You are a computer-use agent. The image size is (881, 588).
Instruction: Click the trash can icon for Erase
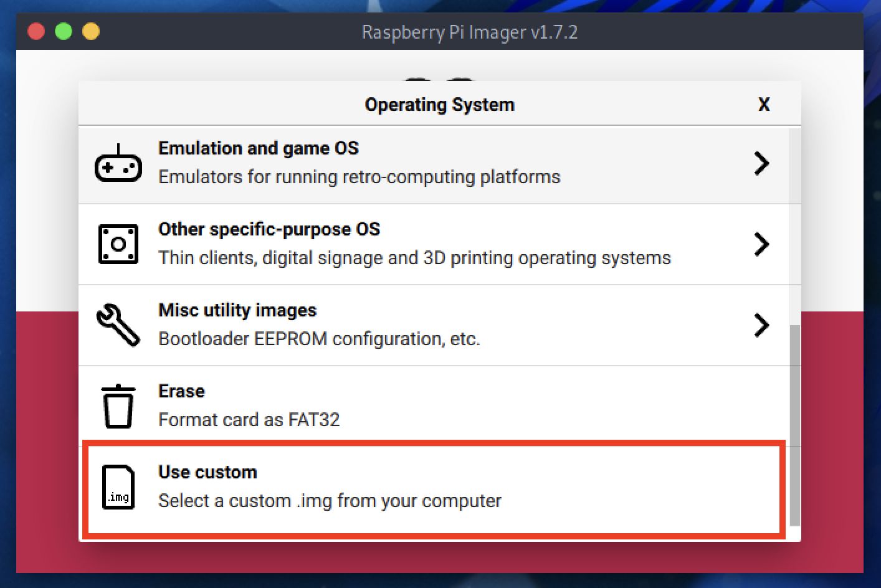118,405
